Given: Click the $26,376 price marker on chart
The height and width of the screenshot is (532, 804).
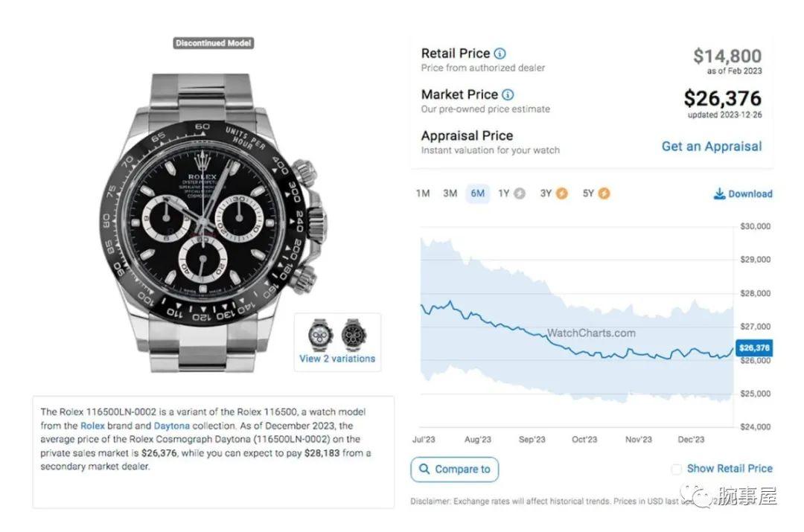Looking at the screenshot, I should coord(753,347).
